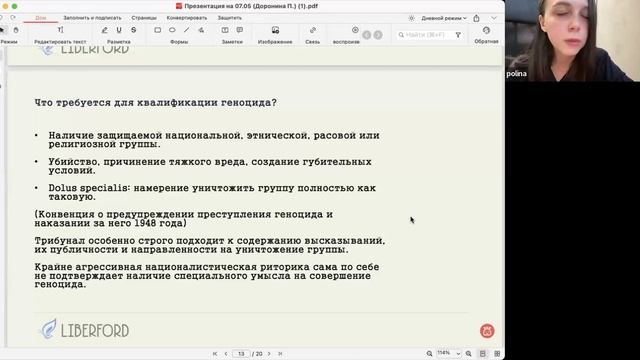Open the Fill and Sign tab
Image resolution: width=640 pixels, height=360 pixels.
point(92,18)
